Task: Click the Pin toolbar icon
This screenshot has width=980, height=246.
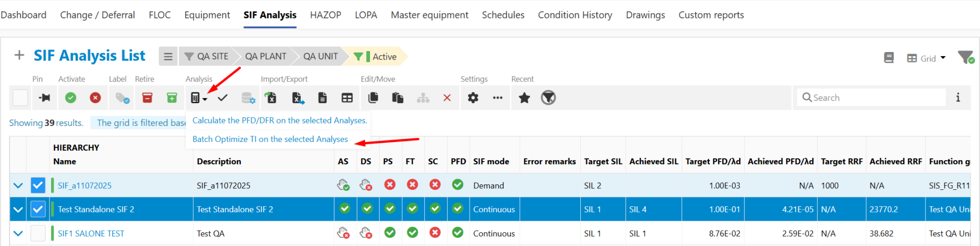Action: tap(44, 97)
